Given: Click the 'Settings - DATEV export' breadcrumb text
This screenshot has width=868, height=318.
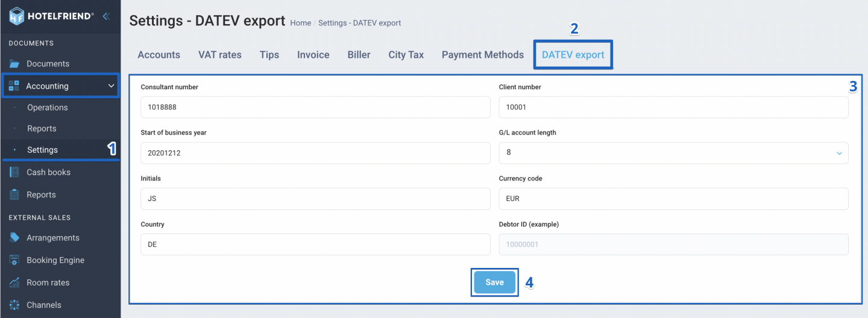Looking at the screenshot, I should tap(359, 23).
